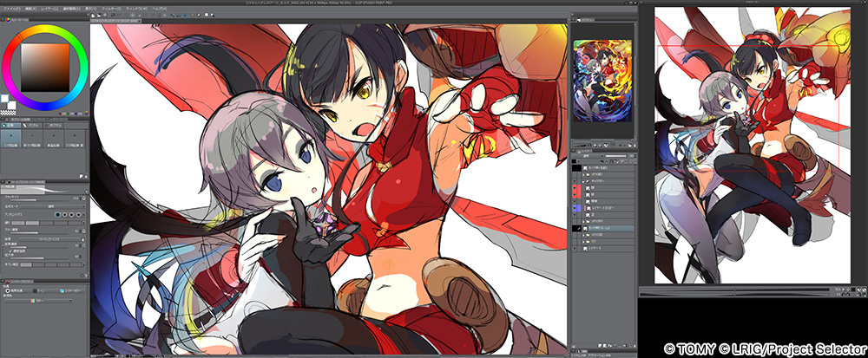Select the fourth anti-aliasing option
Screen dimensions: 868x358
tap(79, 214)
